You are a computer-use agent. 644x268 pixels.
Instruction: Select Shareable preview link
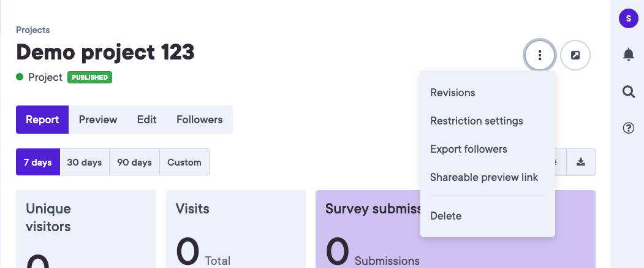tap(484, 177)
